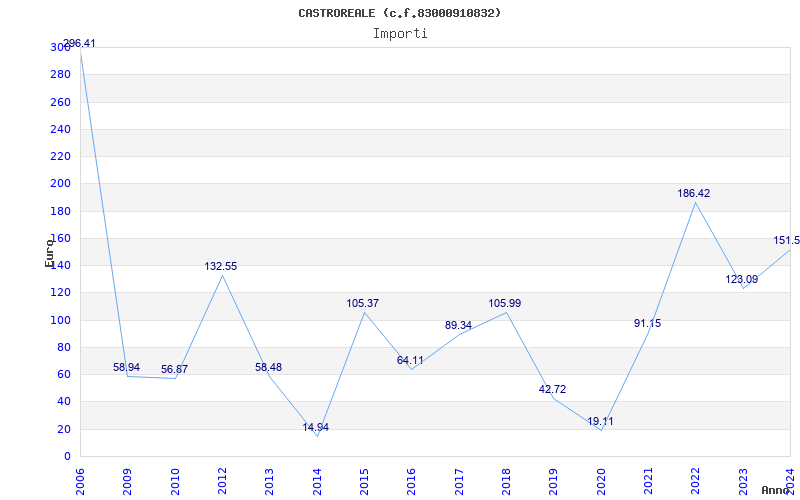The width and height of the screenshot is (800, 500).
Task: Click the 2021 x-axis label
Action: (x=648, y=482)
